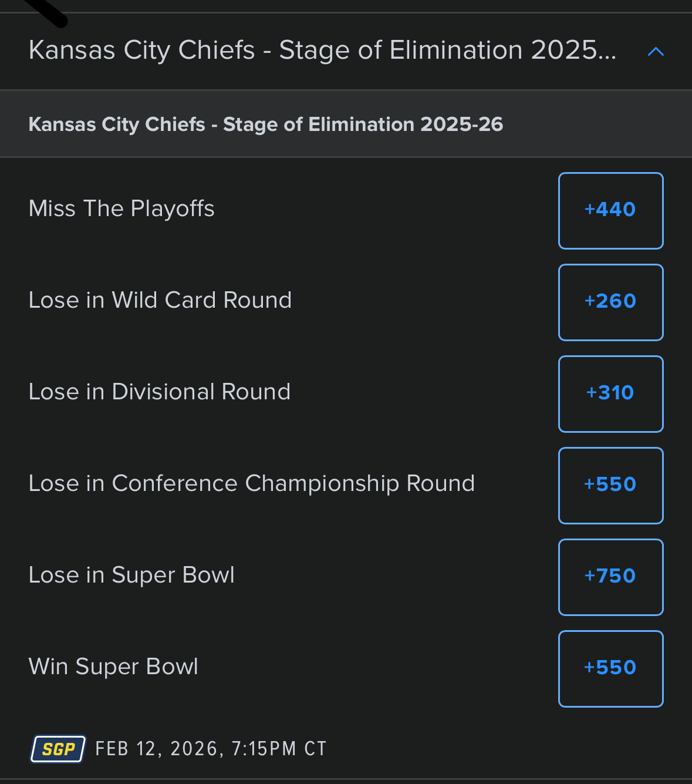This screenshot has height=784, width=692.
Task: Select Miss The Playoffs +440 odds
Action: click(x=610, y=210)
